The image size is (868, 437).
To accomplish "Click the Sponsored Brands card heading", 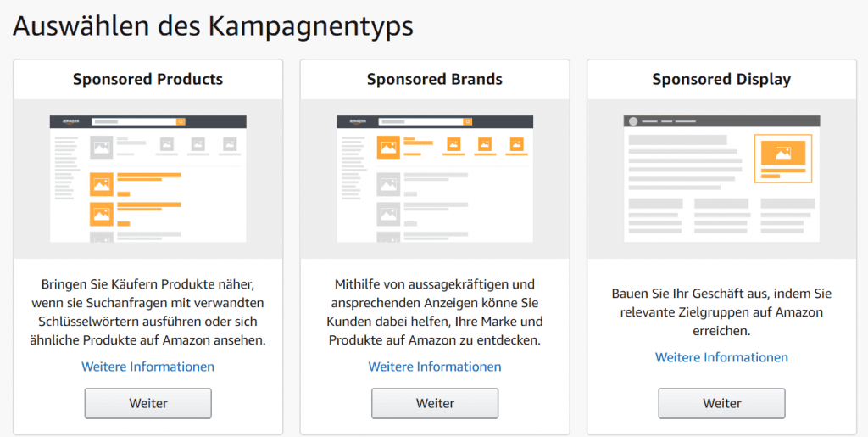I will (435, 79).
